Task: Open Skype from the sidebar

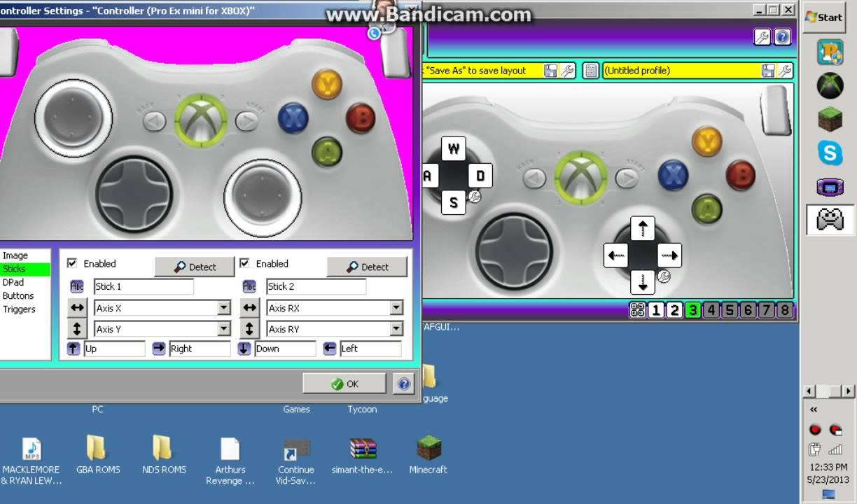Action: [x=830, y=153]
